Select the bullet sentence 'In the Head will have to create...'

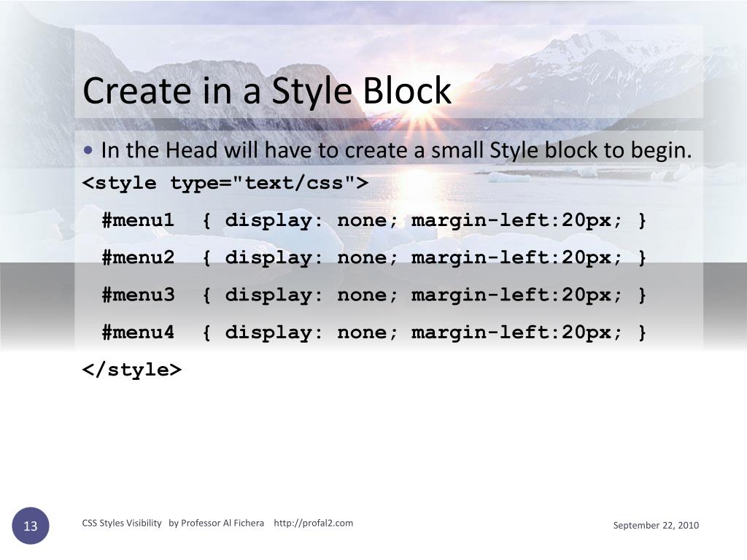coord(396,150)
